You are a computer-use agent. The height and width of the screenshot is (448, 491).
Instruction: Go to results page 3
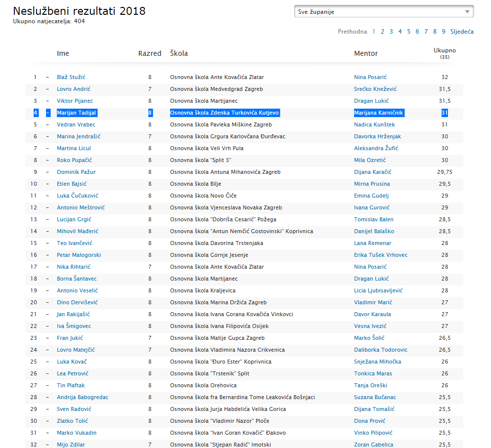[x=391, y=32]
